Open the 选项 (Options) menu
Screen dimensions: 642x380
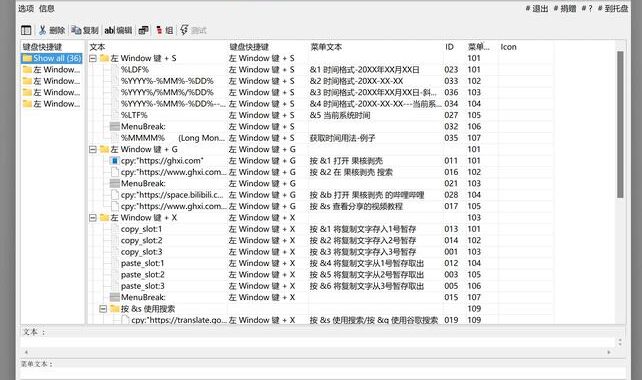click(26, 8)
